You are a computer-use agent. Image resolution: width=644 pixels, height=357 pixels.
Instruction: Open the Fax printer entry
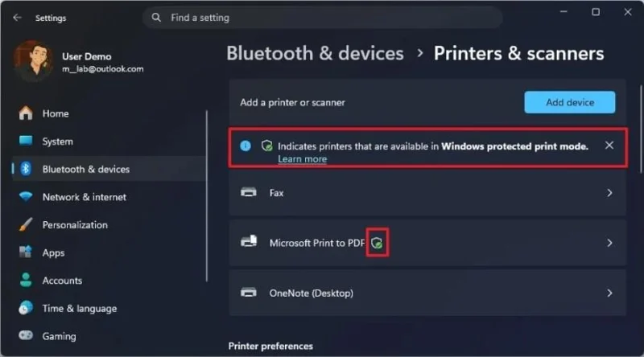pyautogui.click(x=427, y=193)
